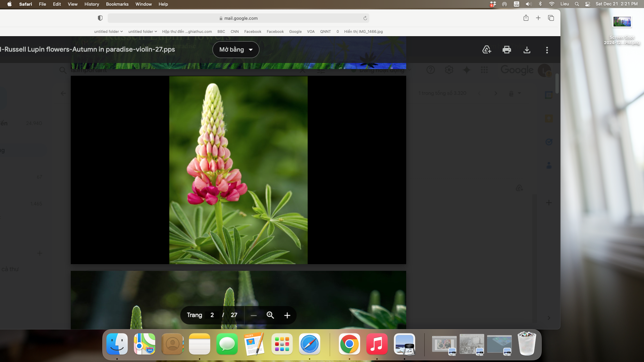Open the three-dot more actions menu

point(547,50)
